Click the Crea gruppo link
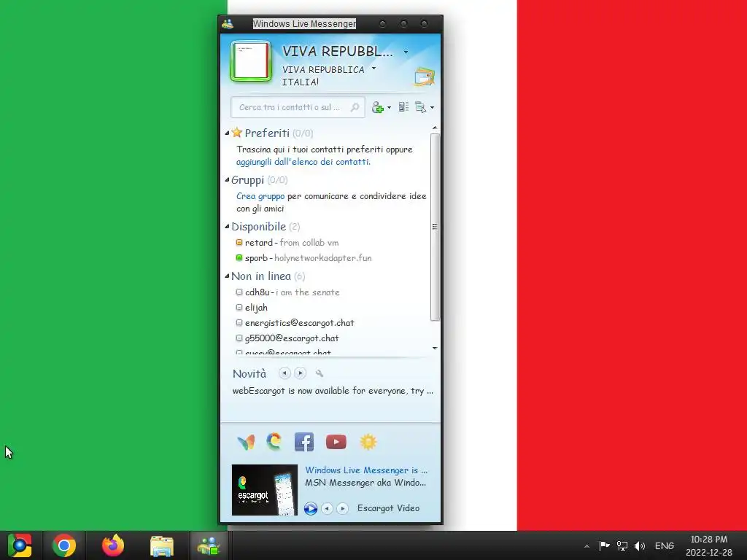Screen dimensions: 747x560 click(260, 196)
